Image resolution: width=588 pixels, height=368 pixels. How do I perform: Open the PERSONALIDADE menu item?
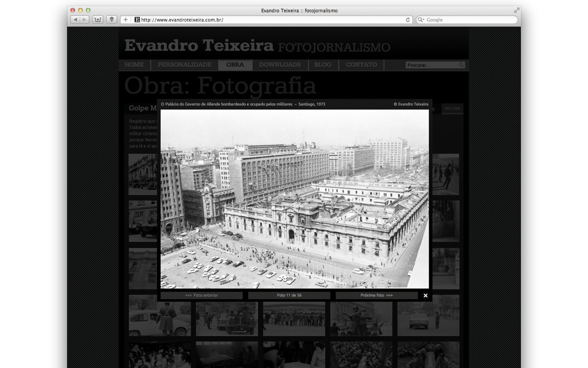point(185,65)
